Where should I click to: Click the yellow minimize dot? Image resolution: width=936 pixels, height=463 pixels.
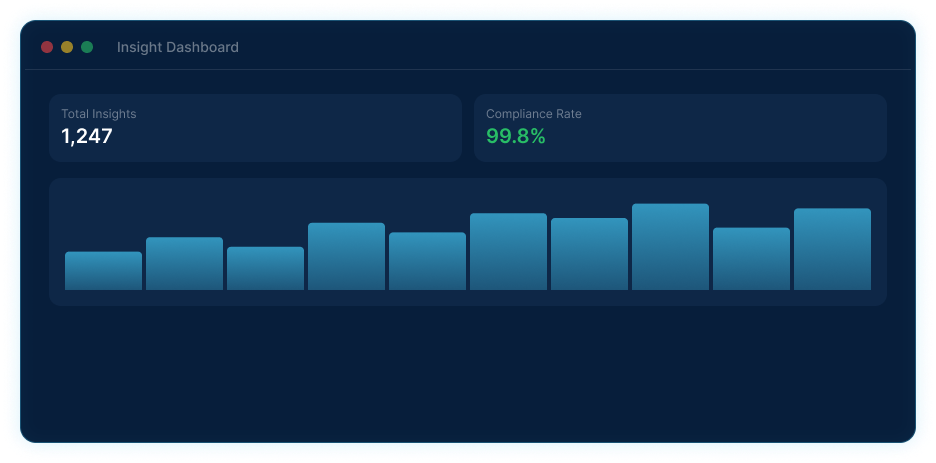(x=67, y=47)
